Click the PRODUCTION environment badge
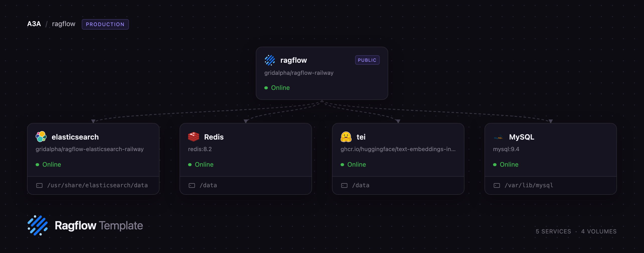Image resolution: width=644 pixels, height=253 pixels. click(105, 24)
